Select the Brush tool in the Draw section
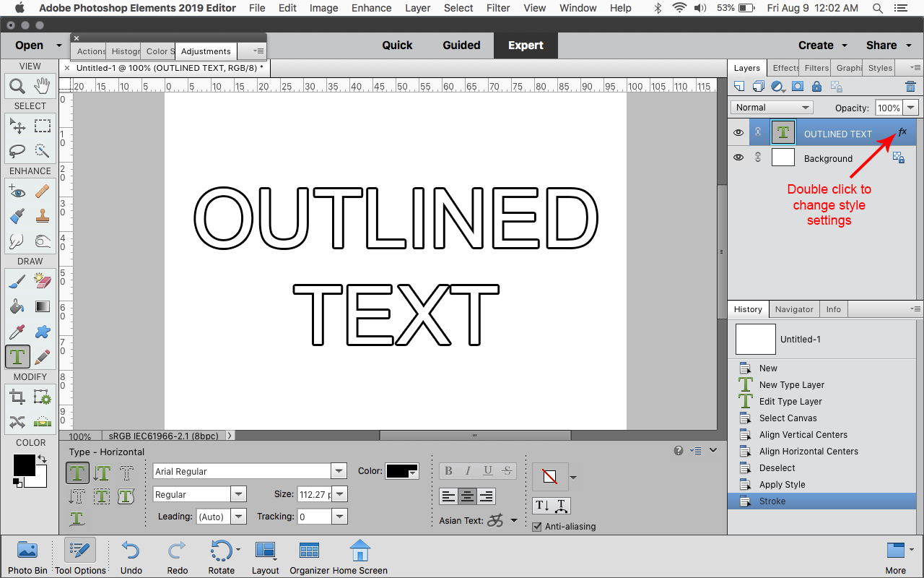 click(x=17, y=281)
